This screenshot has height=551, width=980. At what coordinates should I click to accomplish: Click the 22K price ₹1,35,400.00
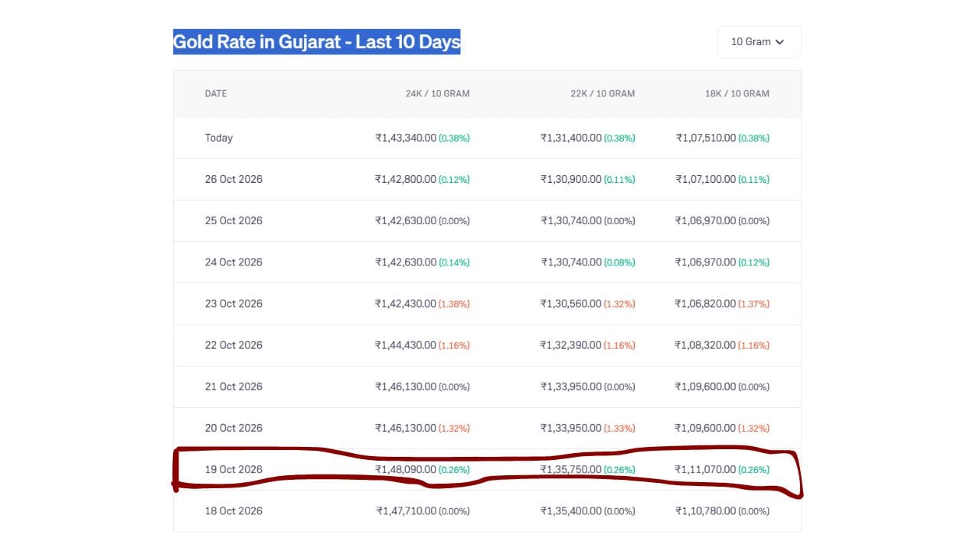click(x=571, y=510)
